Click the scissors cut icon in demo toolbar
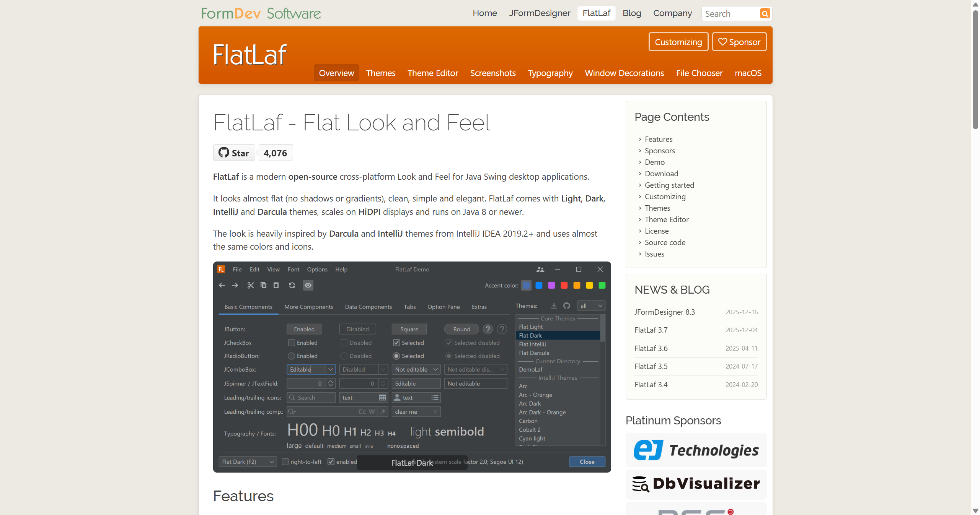Screen dimensions: 980x515 [x=251, y=285]
